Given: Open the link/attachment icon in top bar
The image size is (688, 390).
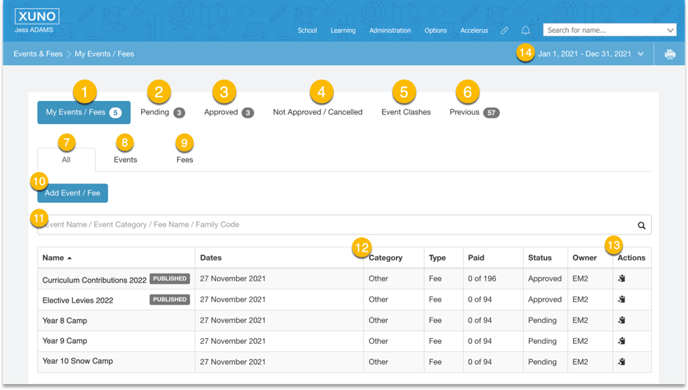Looking at the screenshot, I should [505, 30].
